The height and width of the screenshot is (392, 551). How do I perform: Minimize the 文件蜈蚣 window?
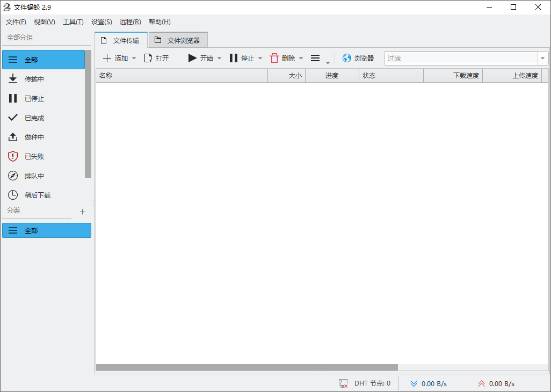coord(489,7)
